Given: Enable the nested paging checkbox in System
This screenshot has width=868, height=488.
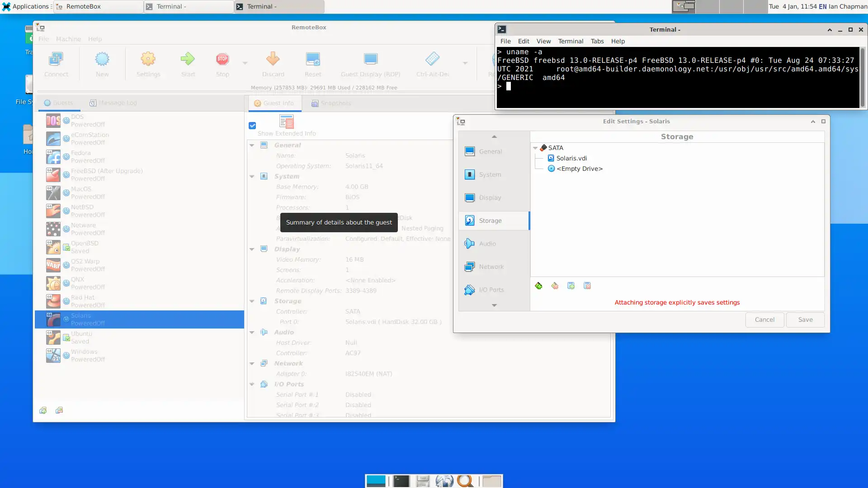Looking at the screenshot, I should point(490,174).
